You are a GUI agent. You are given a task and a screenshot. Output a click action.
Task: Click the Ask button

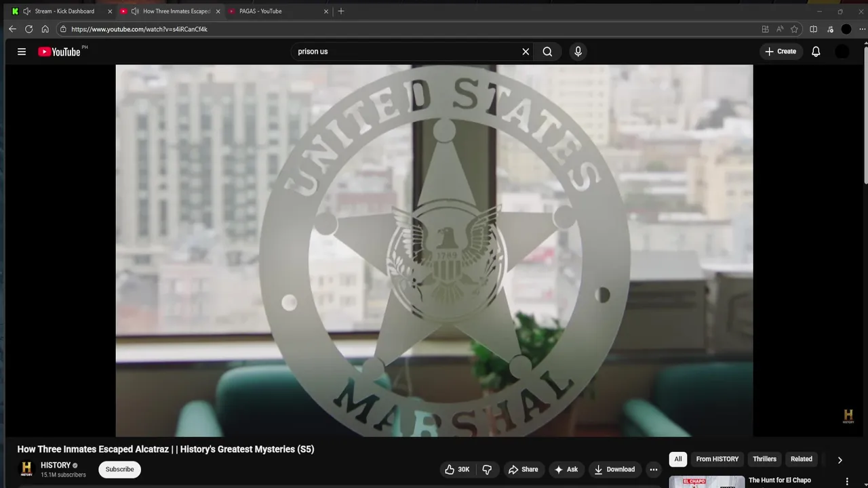(566, 469)
